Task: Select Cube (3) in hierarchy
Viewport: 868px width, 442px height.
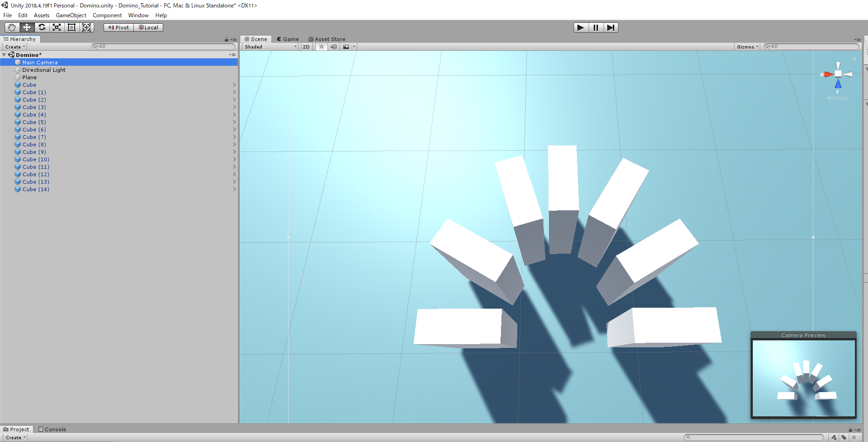Action: tap(119, 107)
